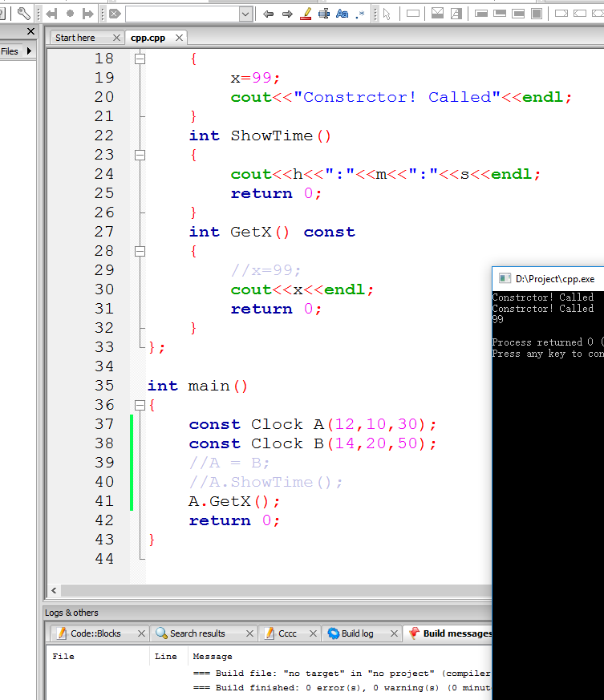Open the Build log tab

(356, 633)
